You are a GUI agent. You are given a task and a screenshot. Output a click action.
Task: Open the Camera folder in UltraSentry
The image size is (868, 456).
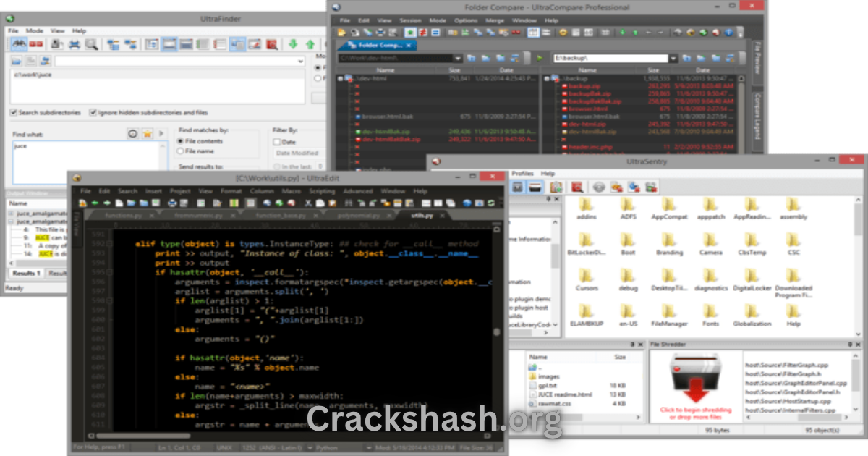pyautogui.click(x=710, y=245)
